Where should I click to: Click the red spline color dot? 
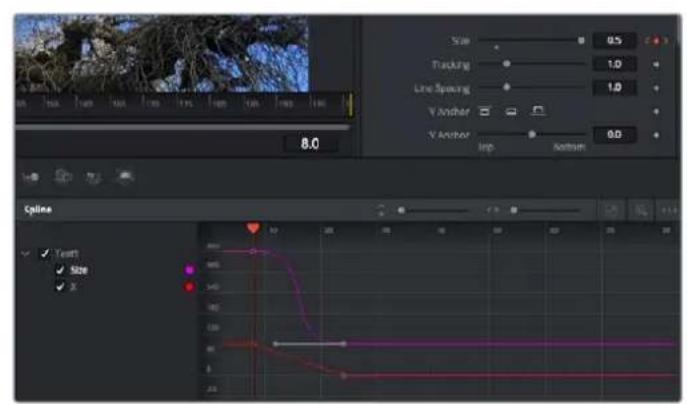[189, 287]
